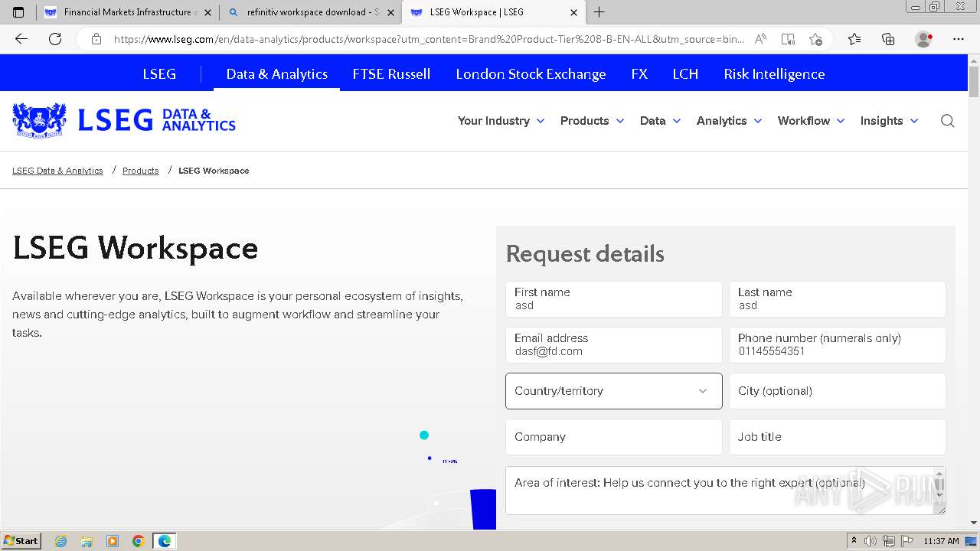The height and width of the screenshot is (551, 980).
Task: Open Chrome from the taskbar
Action: (x=139, y=541)
